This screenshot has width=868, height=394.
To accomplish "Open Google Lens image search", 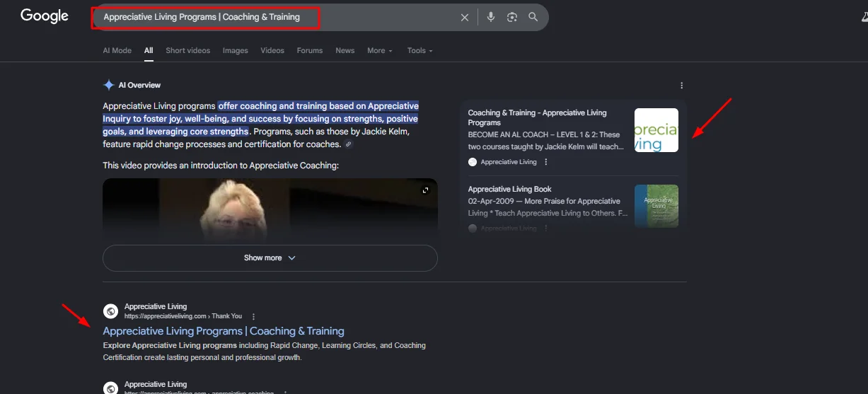I will [512, 18].
